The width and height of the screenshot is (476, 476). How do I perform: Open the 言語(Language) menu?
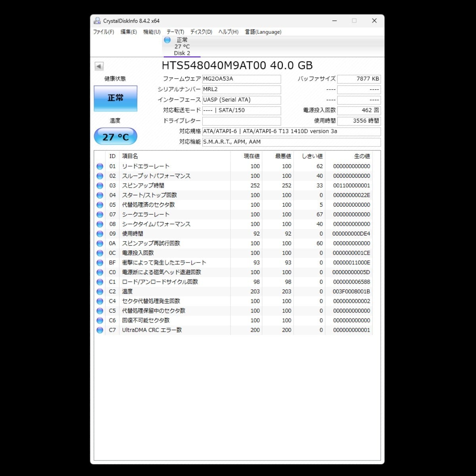click(x=263, y=32)
